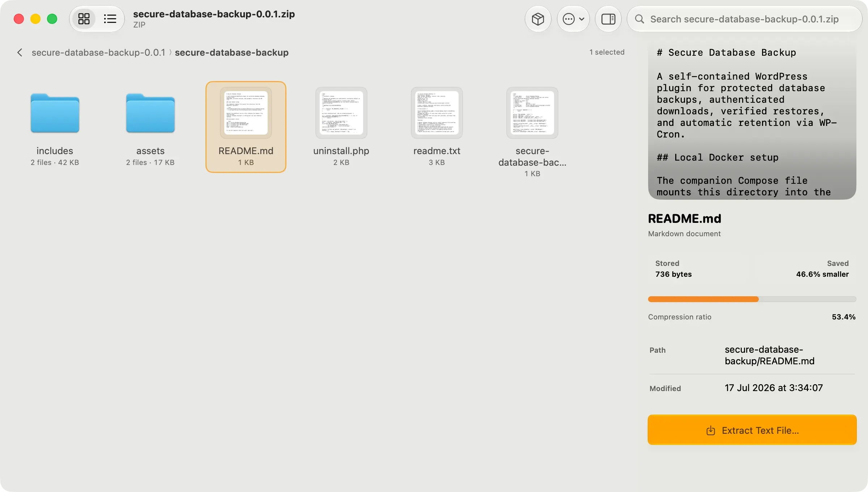Screen dimensions: 868x492
Task: Click the '53.4%' compression ratio value
Action: pos(844,317)
